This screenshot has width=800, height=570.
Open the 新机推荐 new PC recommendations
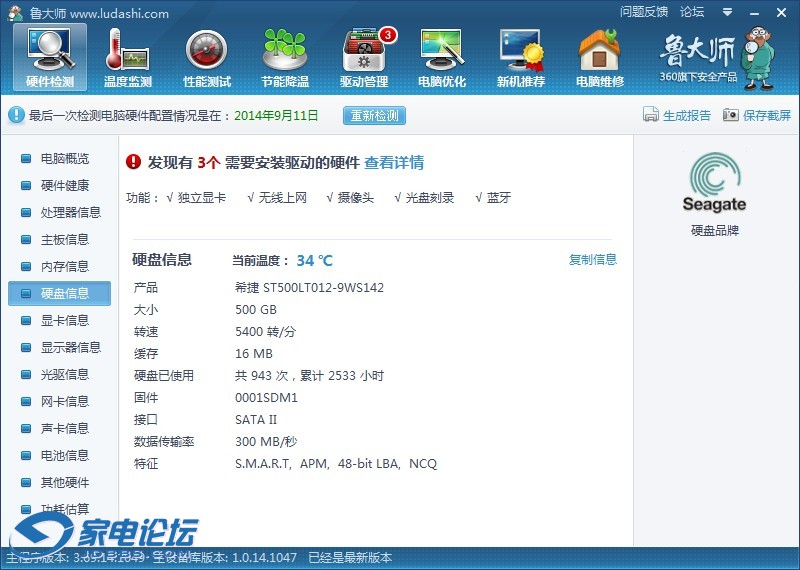coord(521,57)
